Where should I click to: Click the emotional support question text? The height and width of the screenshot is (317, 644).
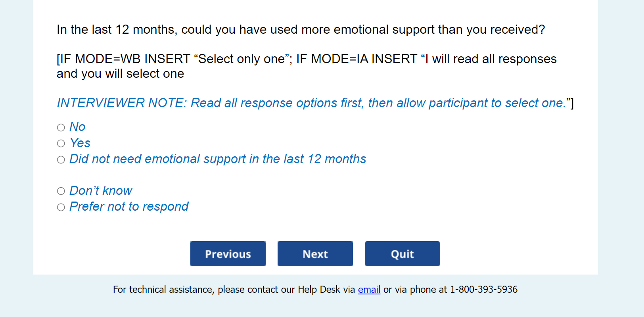301,30
